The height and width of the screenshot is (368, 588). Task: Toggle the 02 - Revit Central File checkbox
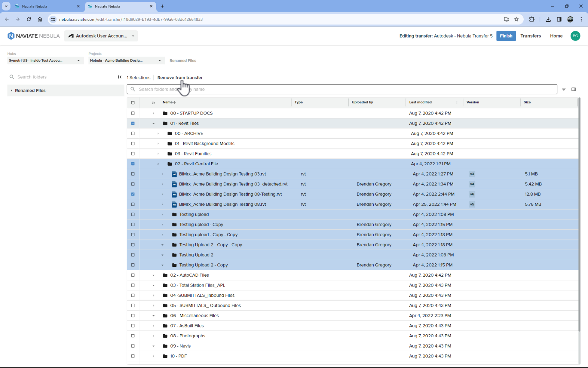point(133,164)
